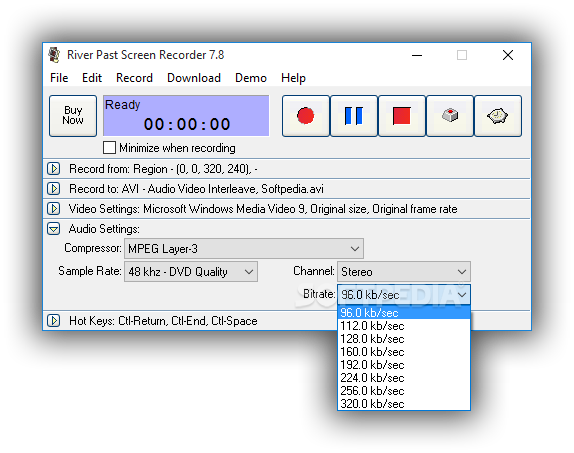Click the Hot Keys Ctl-Return summary text
This screenshot has height=453, width=574.
coord(163,321)
